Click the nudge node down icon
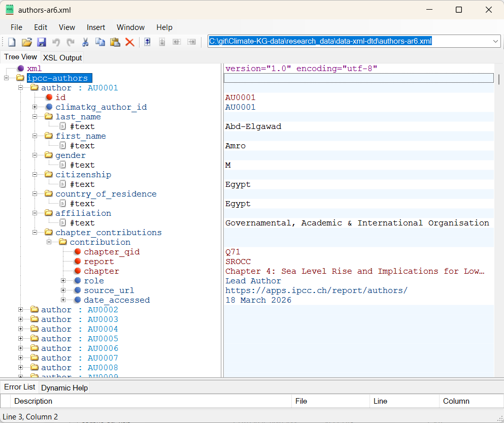The image size is (504, 423). pos(162,42)
